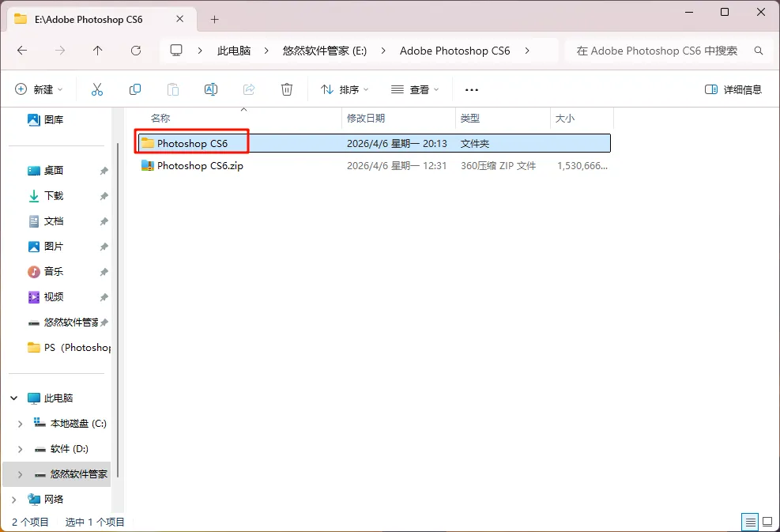This screenshot has width=780, height=532.
Task: Click Adobe Photoshop CS6 breadcrumb
Action: 454,51
